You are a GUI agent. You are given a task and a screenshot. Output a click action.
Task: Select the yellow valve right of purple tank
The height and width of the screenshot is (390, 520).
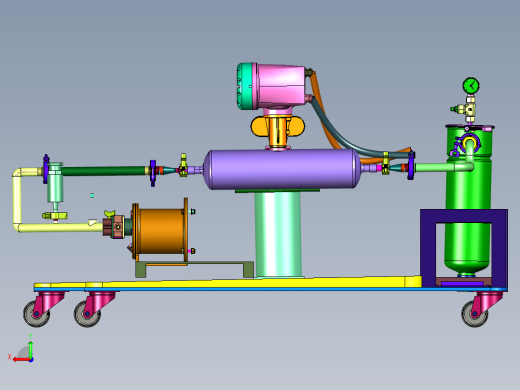tap(385, 163)
